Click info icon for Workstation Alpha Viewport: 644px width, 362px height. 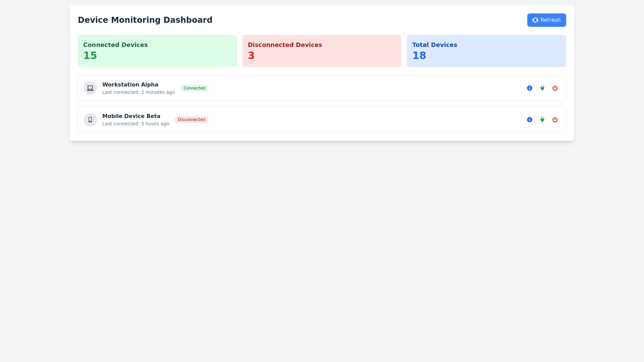click(x=529, y=88)
